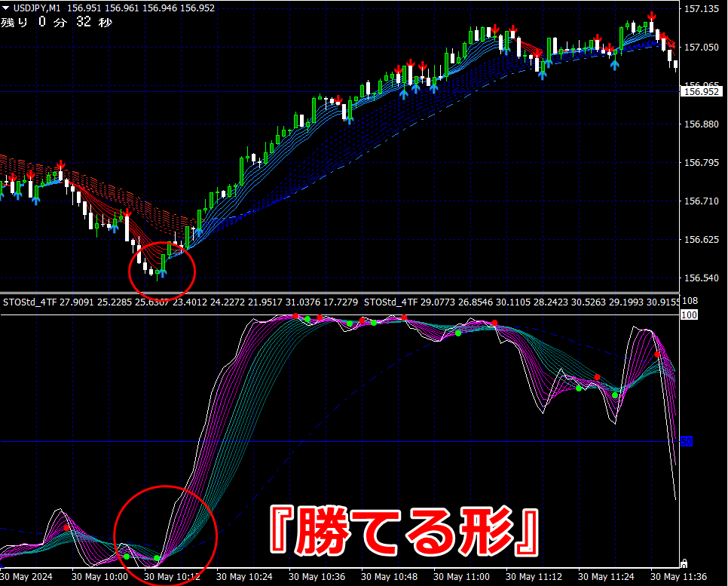Click the red dot on the falling stochastic at 11:36
This screenshot has width=728, height=586.
click(657, 354)
